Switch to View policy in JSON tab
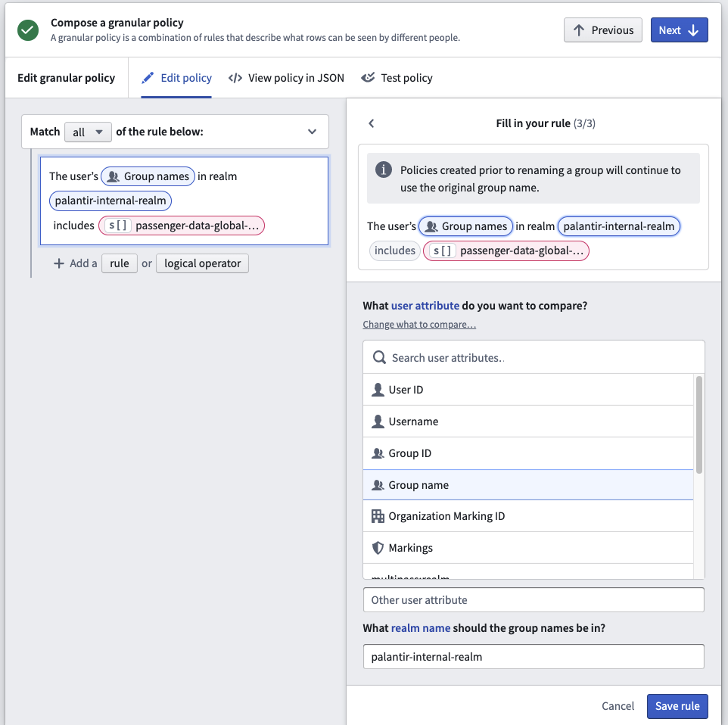This screenshot has height=725, width=728. [x=286, y=78]
